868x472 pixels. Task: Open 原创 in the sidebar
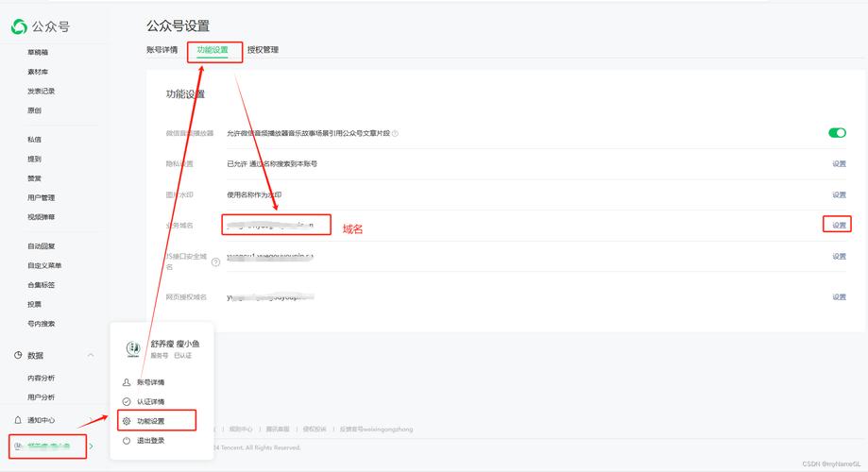[34, 110]
